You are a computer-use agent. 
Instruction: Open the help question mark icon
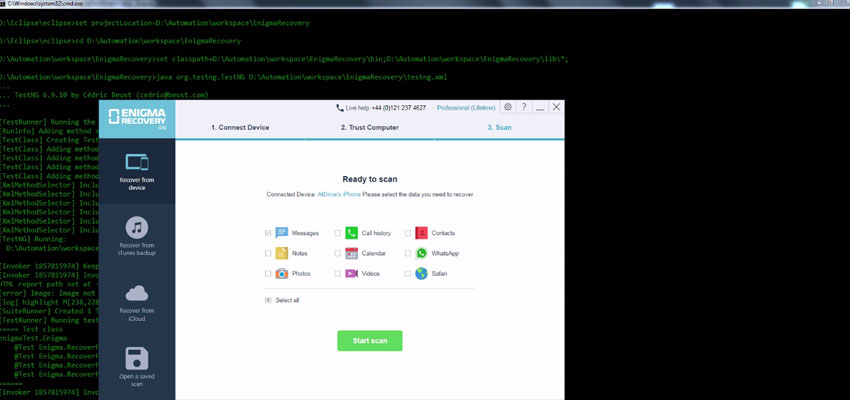(x=524, y=107)
